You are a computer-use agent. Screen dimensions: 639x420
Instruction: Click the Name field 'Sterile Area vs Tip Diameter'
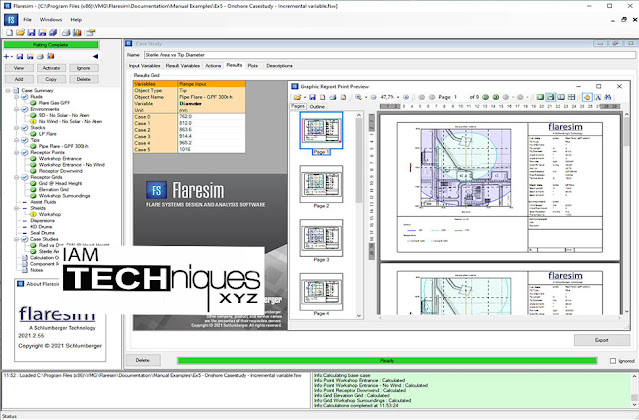(x=390, y=55)
